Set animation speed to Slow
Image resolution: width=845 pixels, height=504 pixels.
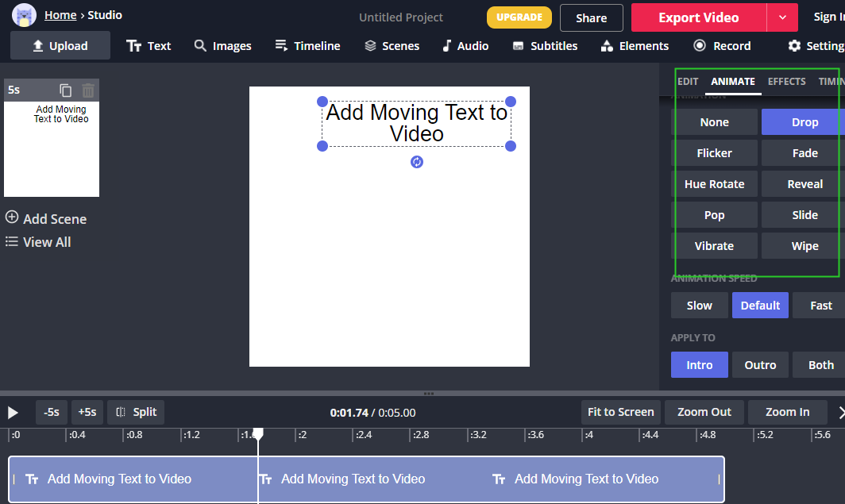pyautogui.click(x=699, y=305)
